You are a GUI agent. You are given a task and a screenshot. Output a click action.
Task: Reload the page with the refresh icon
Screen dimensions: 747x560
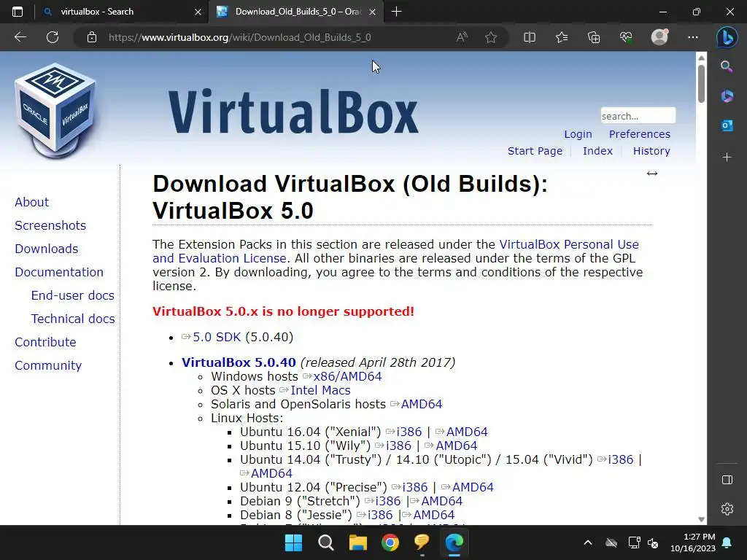tap(53, 37)
